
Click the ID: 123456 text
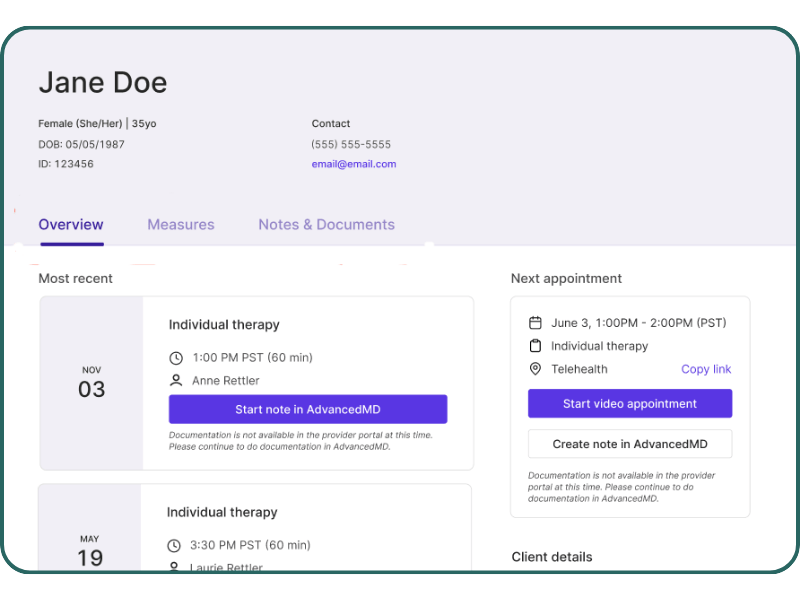(66, 164)
